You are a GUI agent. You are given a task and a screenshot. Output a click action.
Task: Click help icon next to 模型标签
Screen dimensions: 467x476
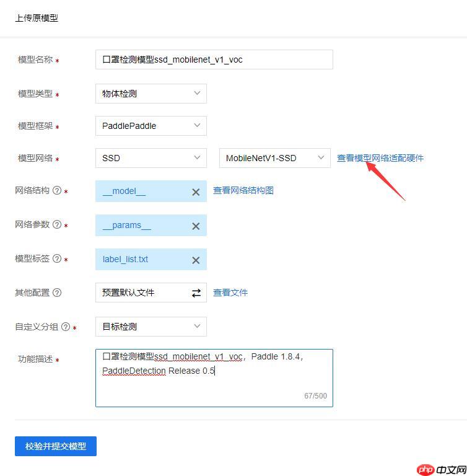[57, 259]
